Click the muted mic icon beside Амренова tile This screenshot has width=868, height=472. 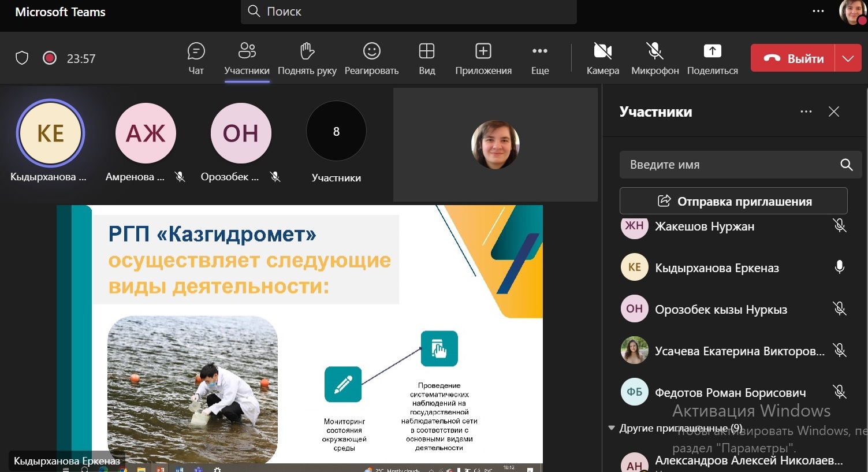[x=180, y=177]
